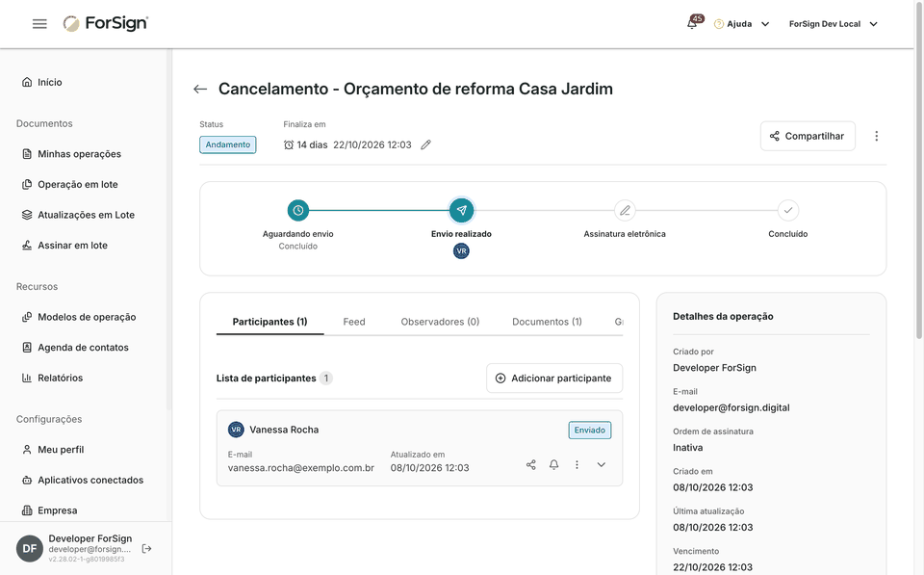Click the Andamento status badge
Screen dimensions: 924x575
click(227, 144)
